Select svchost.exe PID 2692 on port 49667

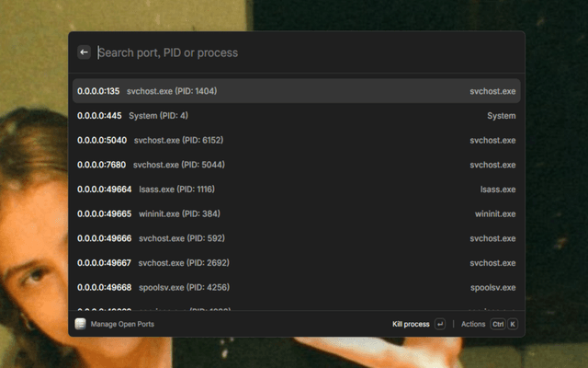(x=296, y=262)
